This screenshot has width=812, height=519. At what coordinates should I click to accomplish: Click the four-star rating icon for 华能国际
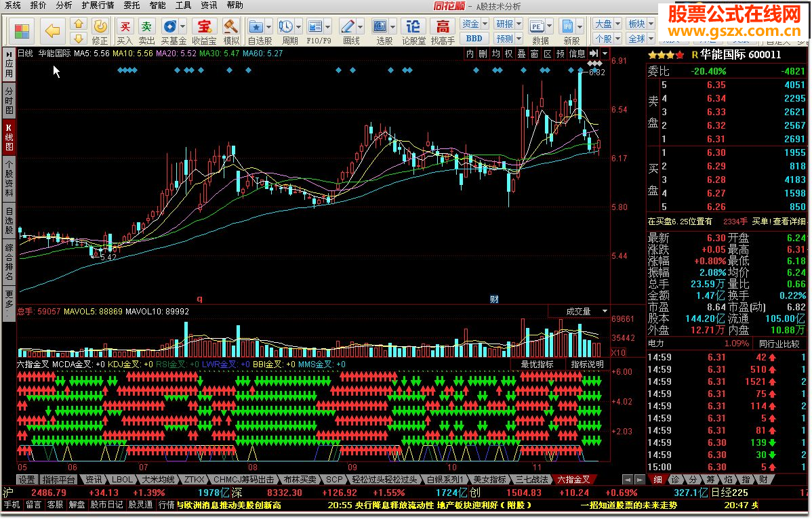(666, 55)
